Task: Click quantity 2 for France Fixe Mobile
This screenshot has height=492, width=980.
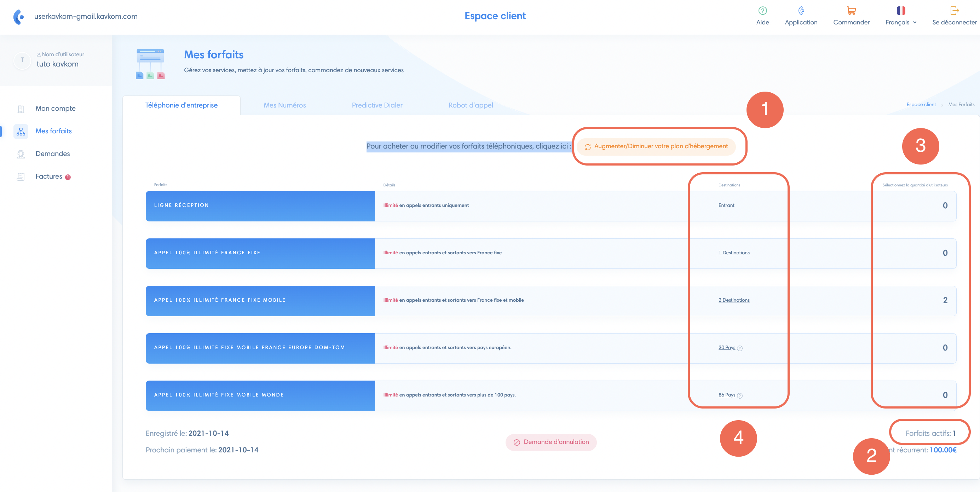Action: [945, 300]
